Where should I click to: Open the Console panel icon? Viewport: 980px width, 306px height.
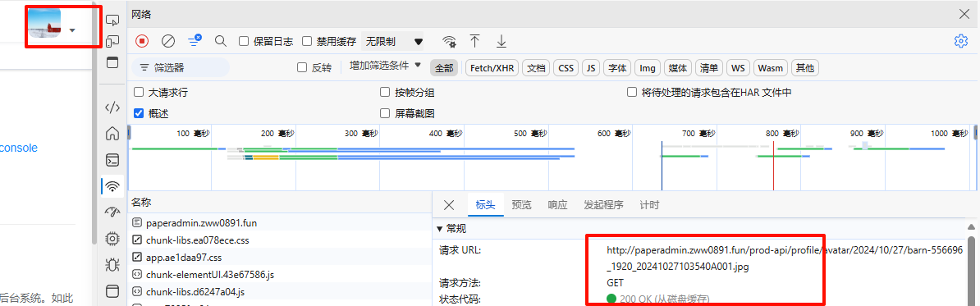(112, 160)
